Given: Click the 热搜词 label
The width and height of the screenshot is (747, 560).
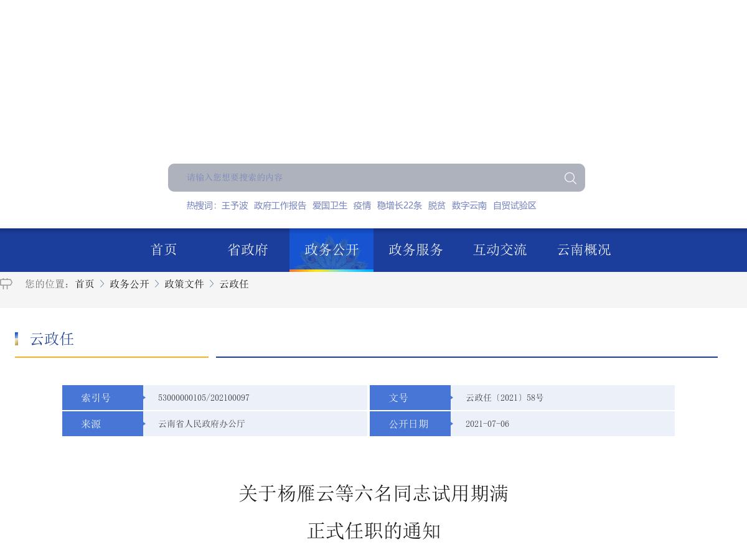Looking at the screenshot, I should 200,205.
